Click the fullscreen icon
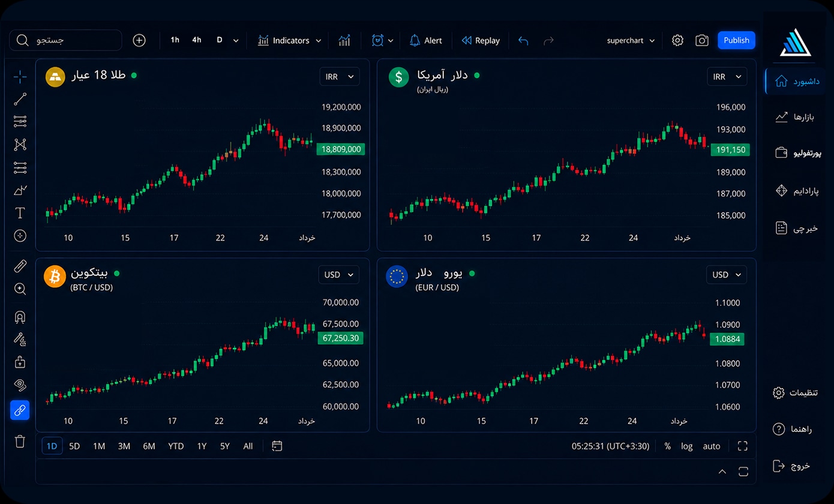This screenshot has height=504, width=834. point(742,446)
